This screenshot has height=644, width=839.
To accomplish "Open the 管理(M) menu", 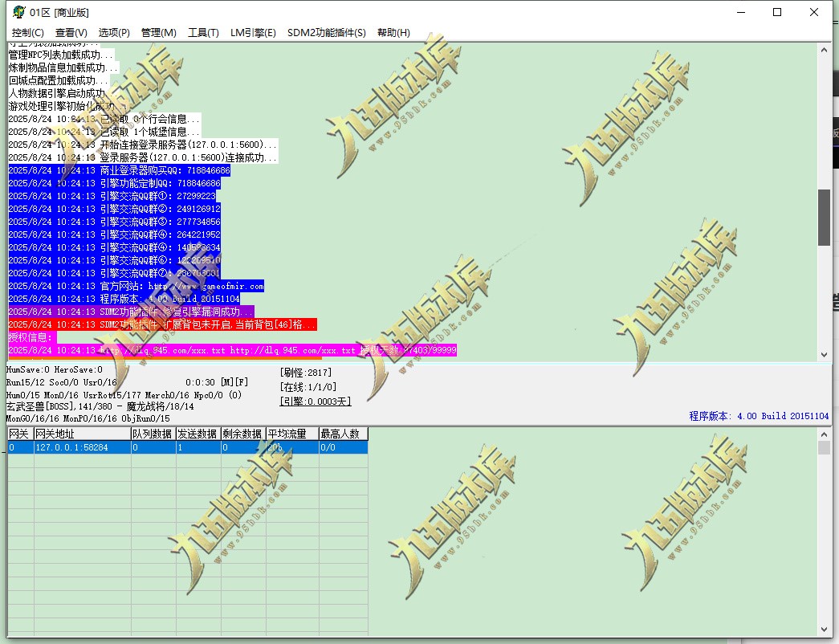I will pos(158,33).
